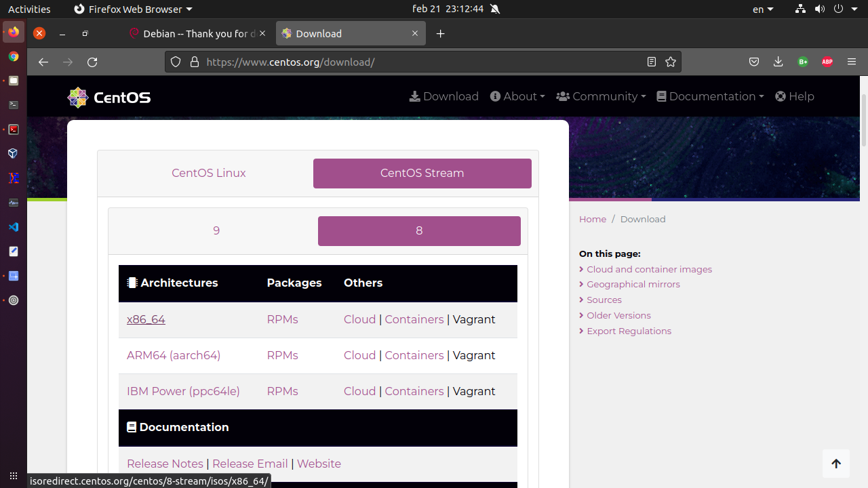Viewport: 868px width, 488px height.
Task: Select CentOS Stream version 8
Action: (419, 231)
